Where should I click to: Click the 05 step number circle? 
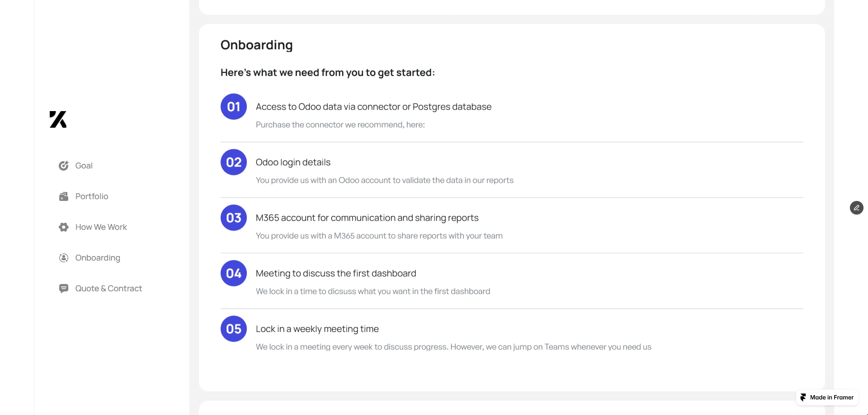pos(234,329)
